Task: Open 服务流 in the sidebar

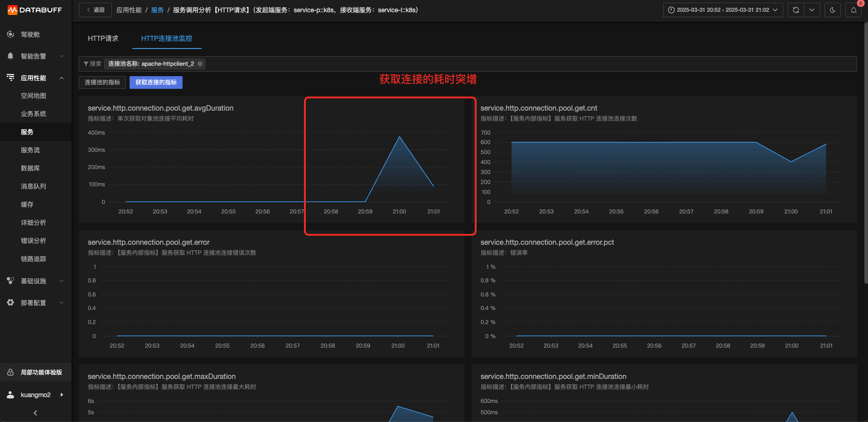Action: coord(30,150)
